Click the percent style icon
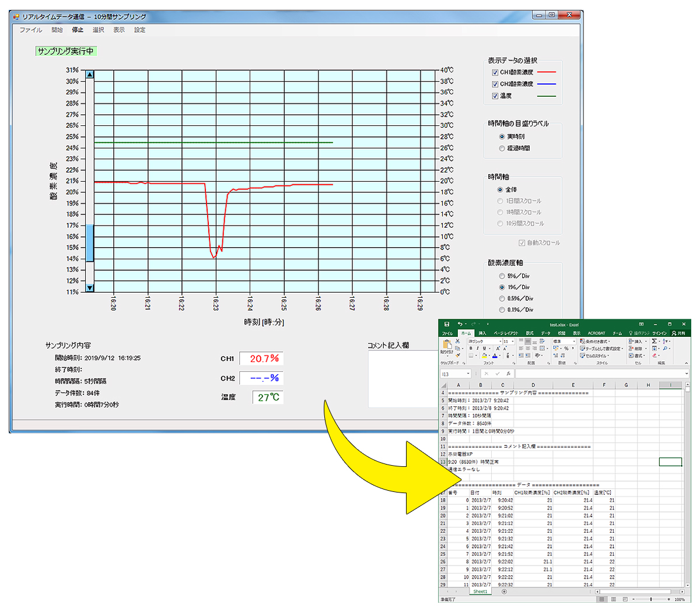Viewport: 700px width, 612px height. pyautogui.click(x=566, y=349)
